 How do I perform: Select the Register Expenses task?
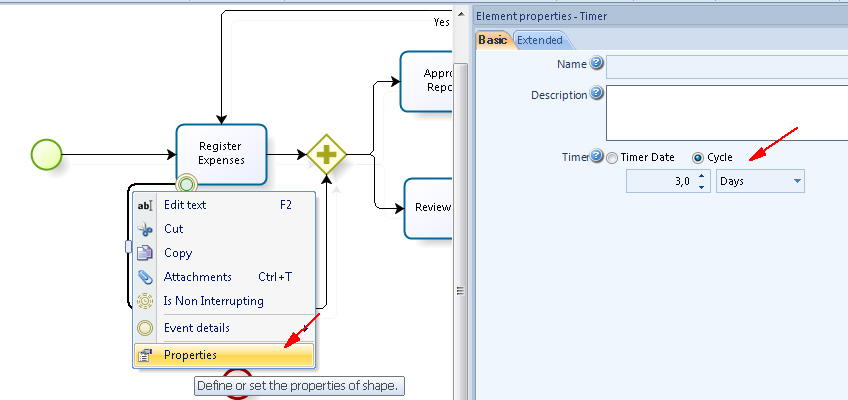tap(221, 154)
